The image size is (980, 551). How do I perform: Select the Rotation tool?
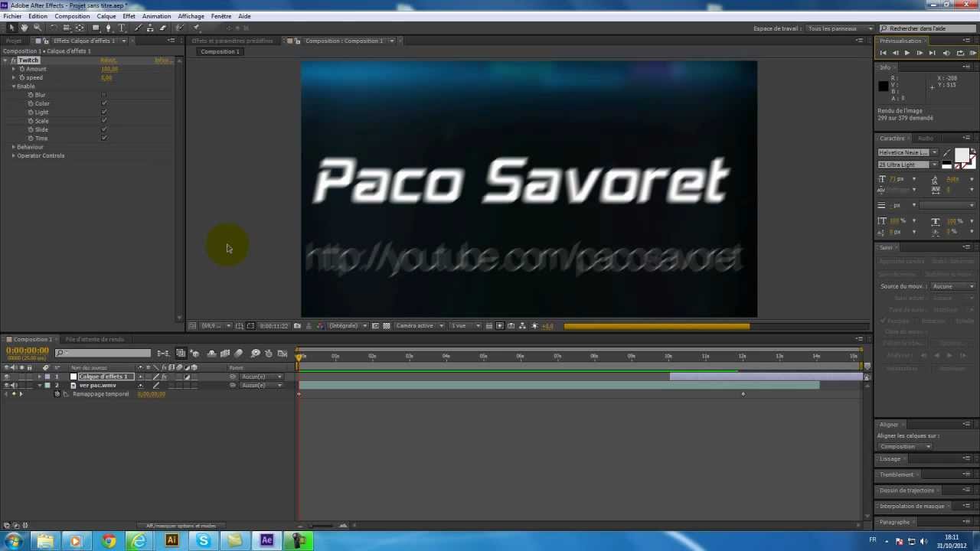tap(54, 28)
